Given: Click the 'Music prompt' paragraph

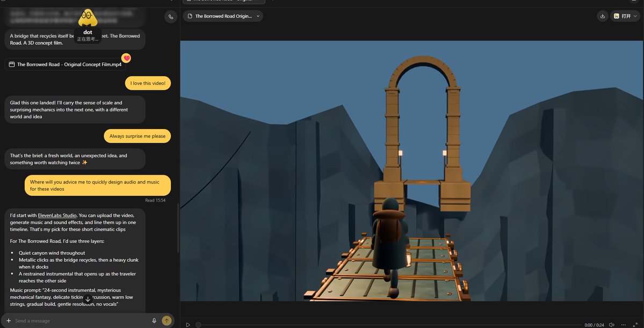Looking at the screenshot, I should [x=71, y=297].
